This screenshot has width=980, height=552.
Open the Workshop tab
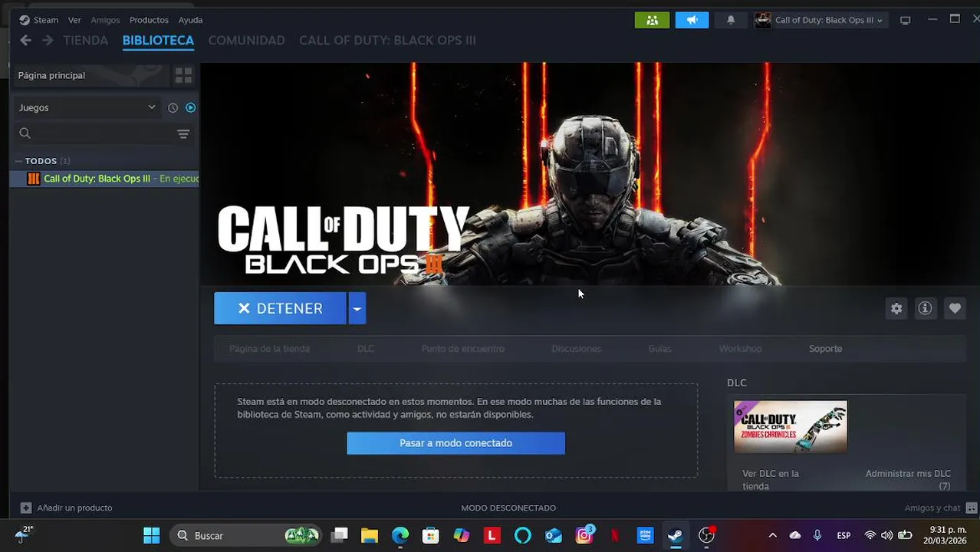pyautogui.click(x=741, y=349)
